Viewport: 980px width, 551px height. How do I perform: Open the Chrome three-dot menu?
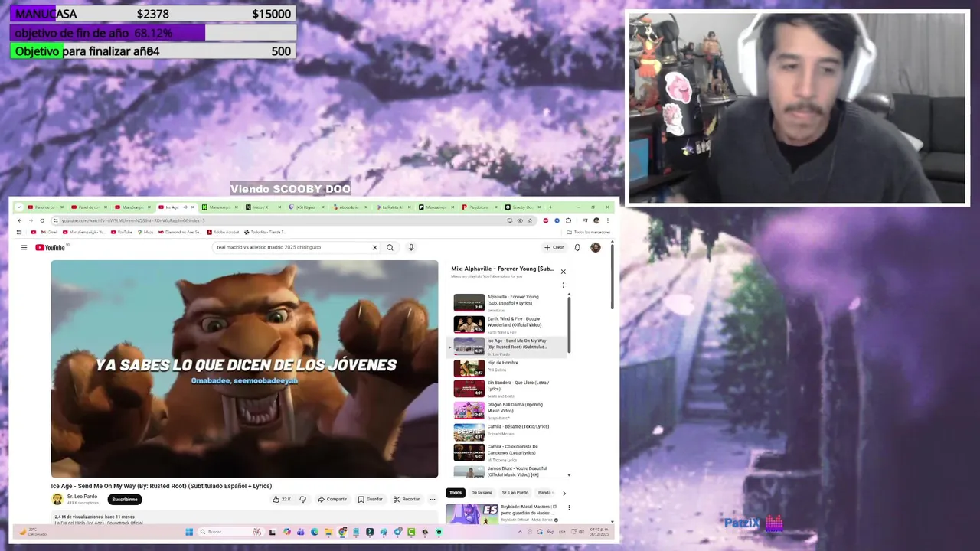pos(607,220)
